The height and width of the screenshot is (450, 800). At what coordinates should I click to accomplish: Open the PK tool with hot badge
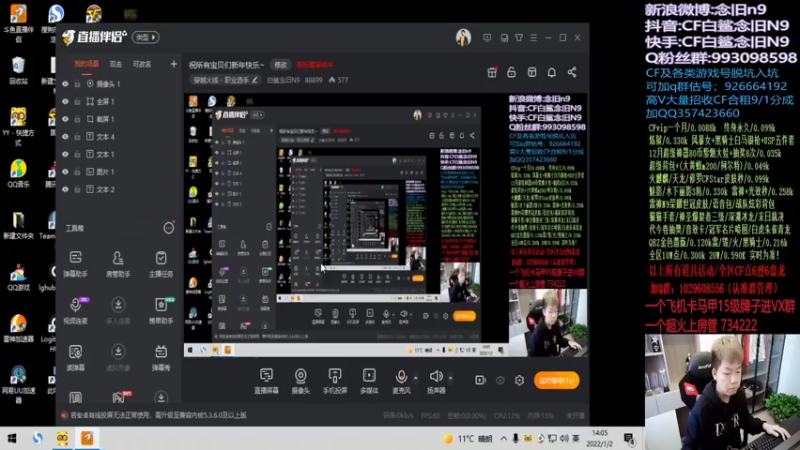click(119, 397)
